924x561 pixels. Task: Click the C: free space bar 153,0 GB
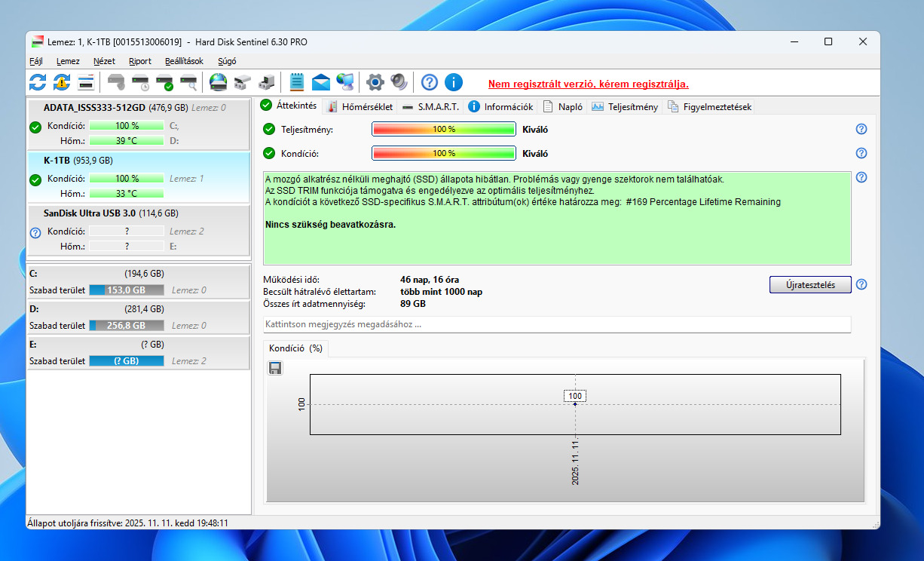point(127,290)
